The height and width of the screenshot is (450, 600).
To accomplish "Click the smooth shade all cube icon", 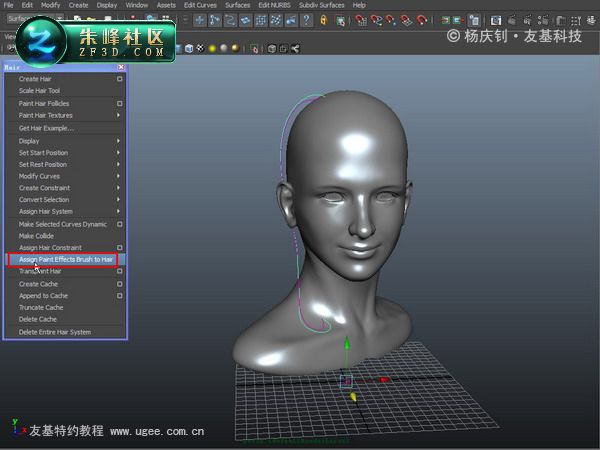I will (x=189, y=49).
